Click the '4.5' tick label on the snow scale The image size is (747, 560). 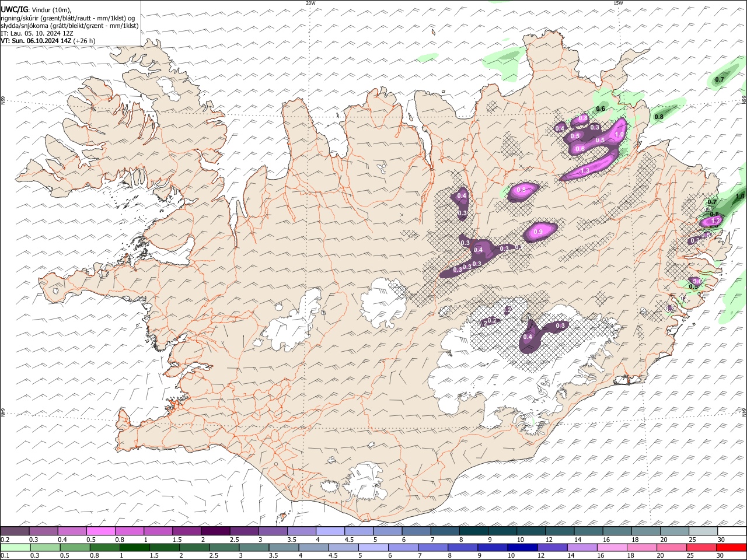click(x=350, y=540)
